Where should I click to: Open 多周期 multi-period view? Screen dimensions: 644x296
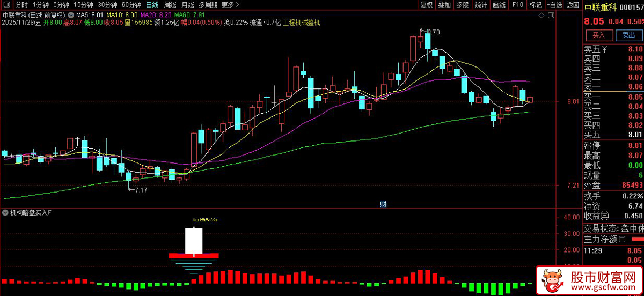[208, 5]
